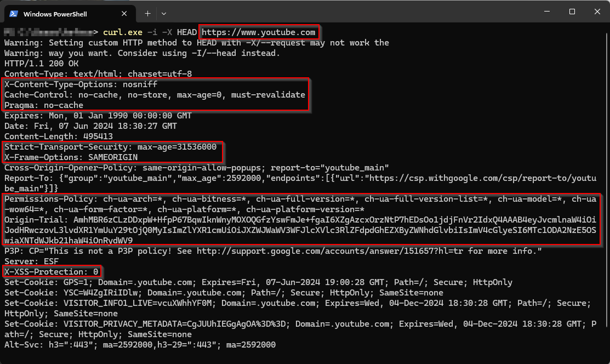Click the 'Expires: Mon, 01 Jan 1990' line
610x364 pixels.
[98, 116]
